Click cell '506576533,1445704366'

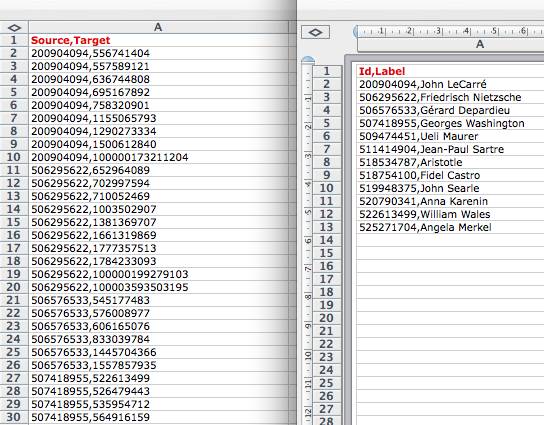[158, 352]
